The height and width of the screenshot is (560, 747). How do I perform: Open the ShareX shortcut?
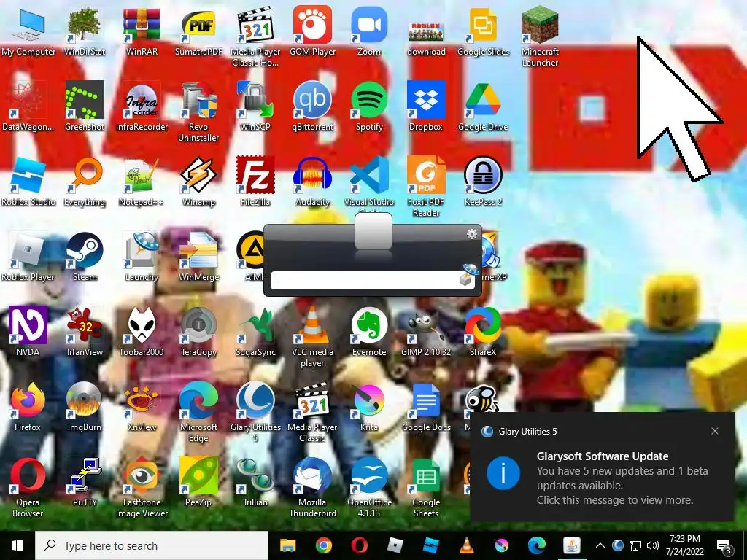pyautogui.click(x=483, y=332)
